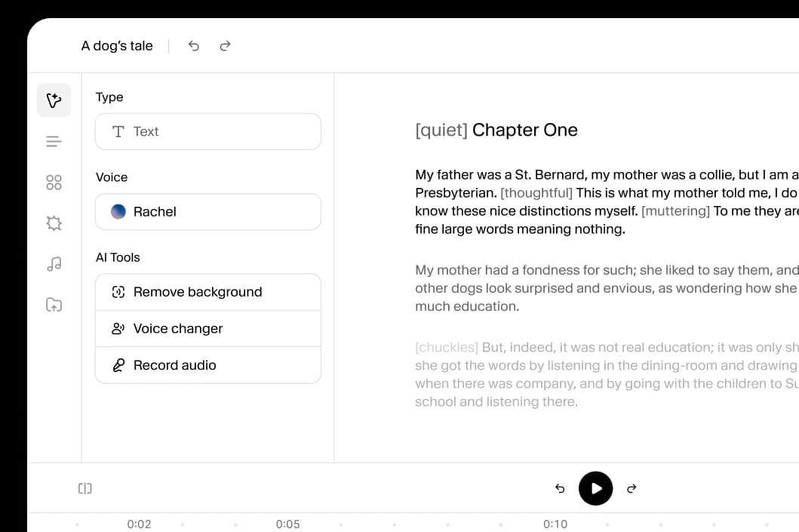Click the grid of dots sidebar icon

point(53,182)
